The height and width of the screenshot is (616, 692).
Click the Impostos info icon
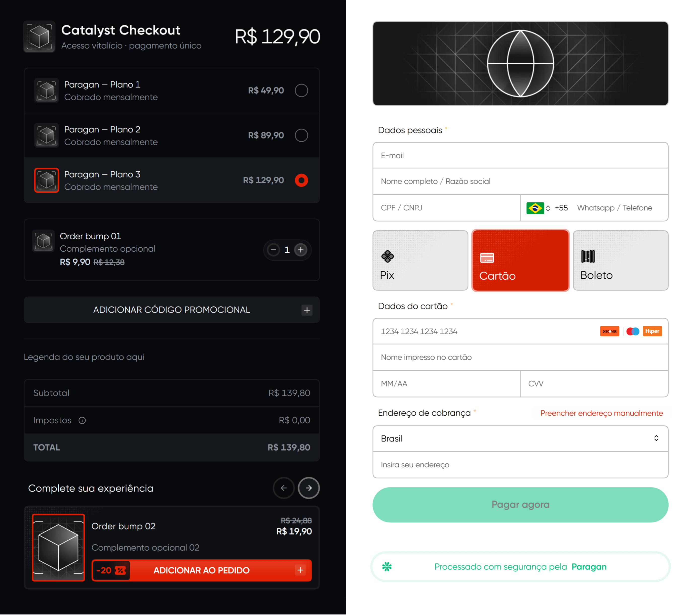(82, 420)
